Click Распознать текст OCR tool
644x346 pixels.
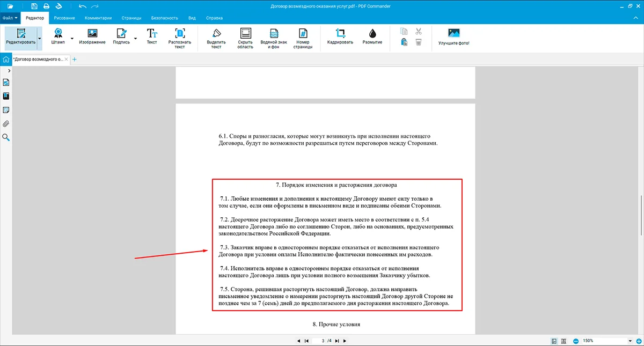[180, 38]
